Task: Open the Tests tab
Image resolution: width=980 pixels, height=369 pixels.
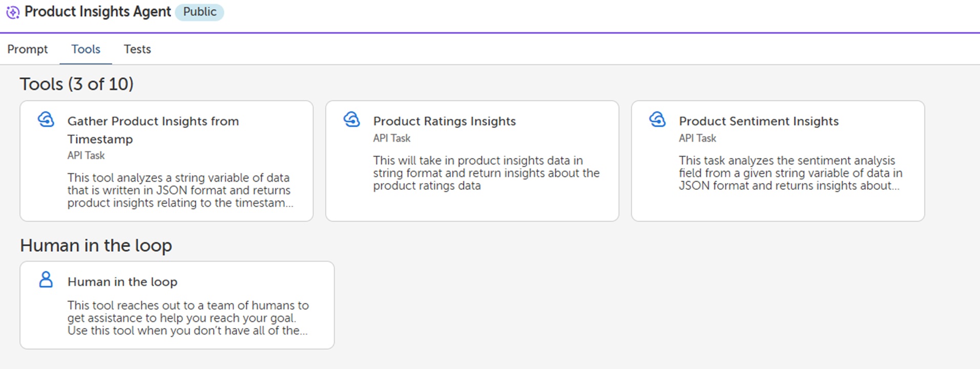Action: pos(137,49)
